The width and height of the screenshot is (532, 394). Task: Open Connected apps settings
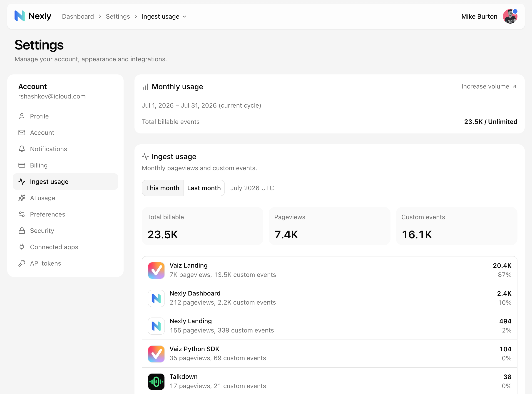tap(65, 247)
